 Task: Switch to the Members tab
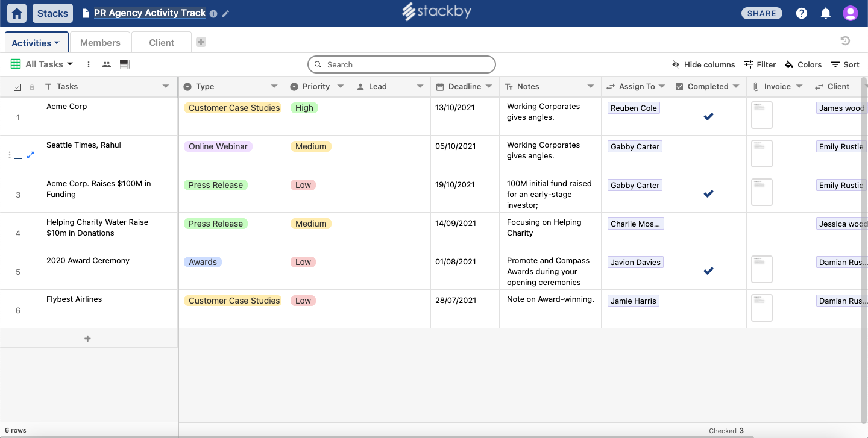[100, 43]
